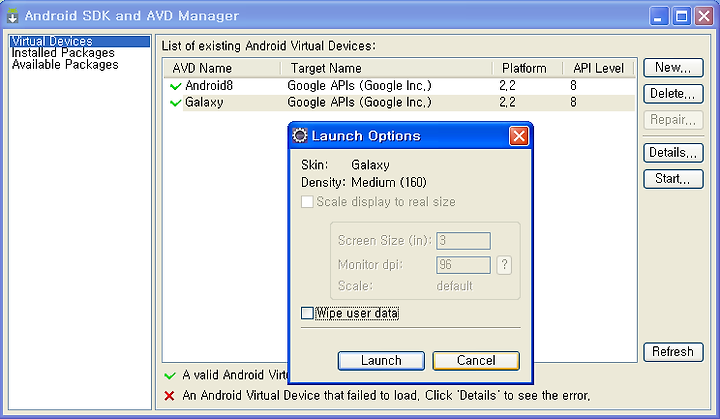Click the Screen Size (in) input field
Viewport: 720px width, 419px height.
point(463,241)
